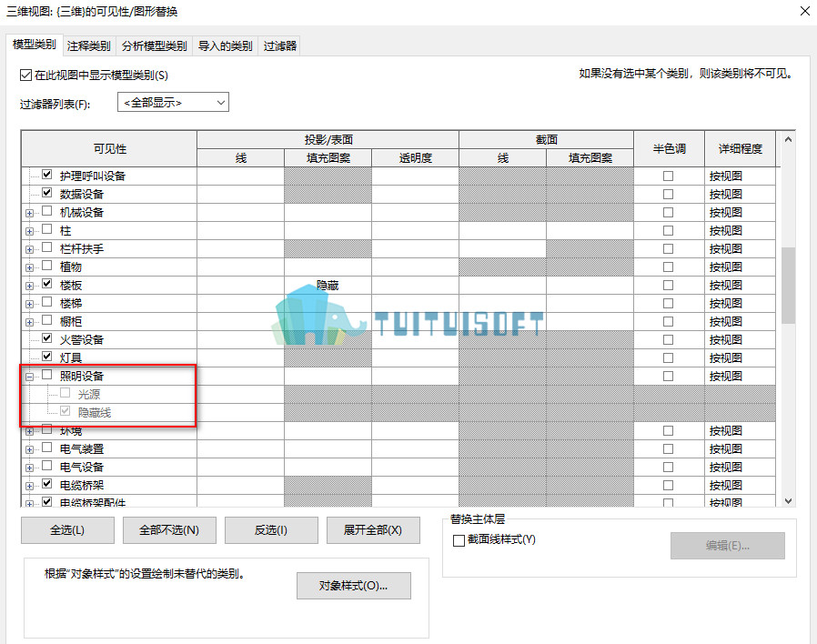
Task: Expand the 橱柜 tree node
Action: click(29, 323)
